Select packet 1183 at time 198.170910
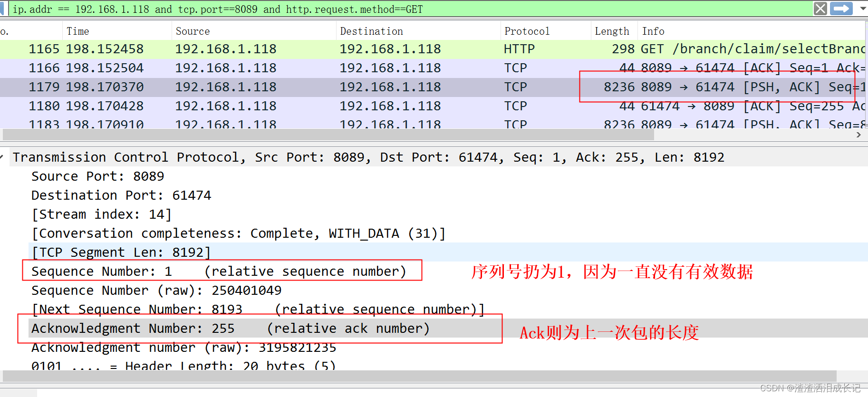The height and width of the screenshot is (397, 868). 433,123
